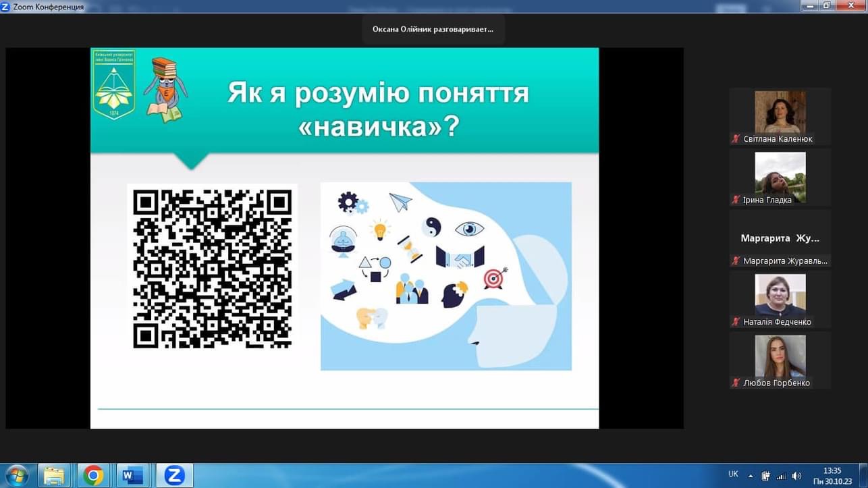Click the university crest logo on slide

tap(114, 85)
